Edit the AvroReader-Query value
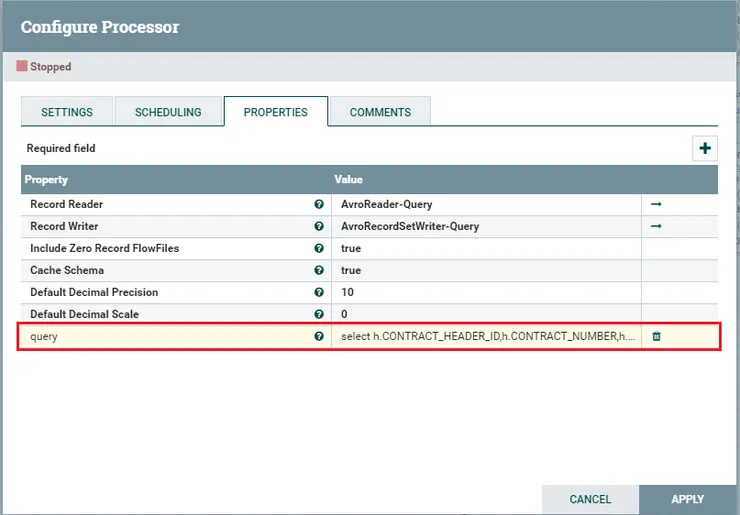The height and width of the screenshot is (515, 740). tap(486, 204)
